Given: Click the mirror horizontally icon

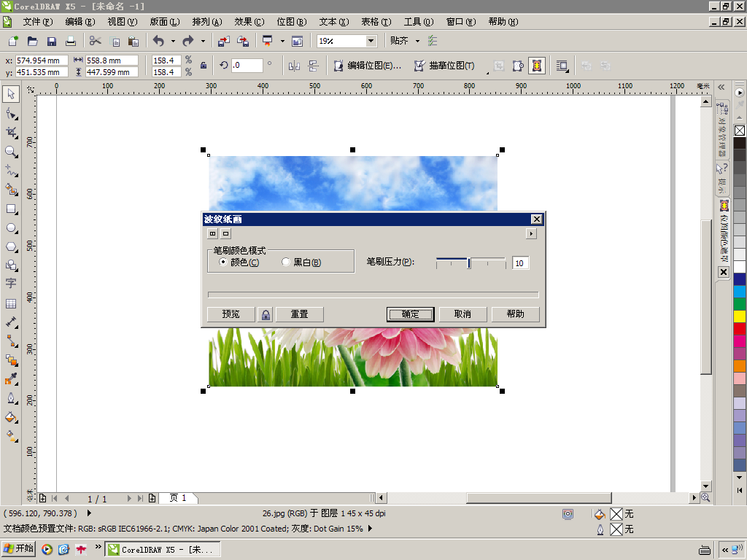Looking at the screenshot, I should [x=294, y=66].
